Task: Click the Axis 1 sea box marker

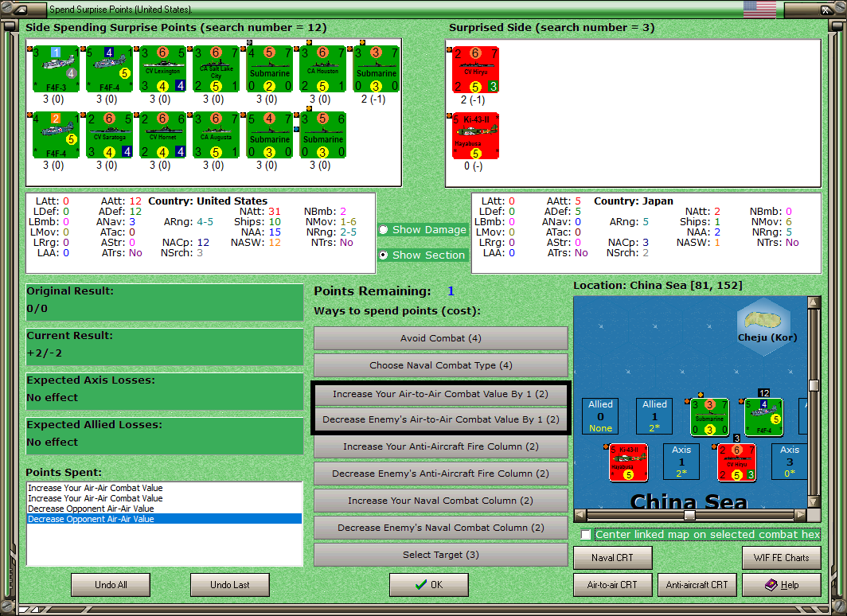Action: click(x=681, y=462)
